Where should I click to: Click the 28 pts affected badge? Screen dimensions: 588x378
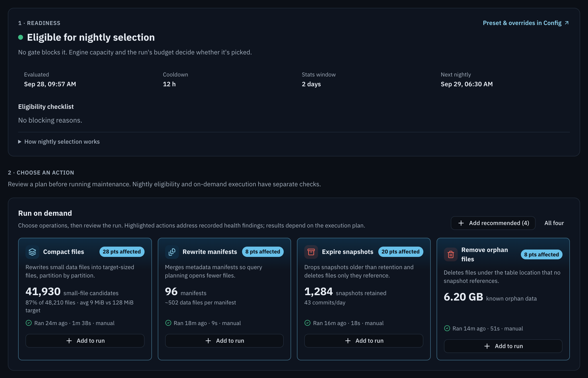tap(122, 252)
